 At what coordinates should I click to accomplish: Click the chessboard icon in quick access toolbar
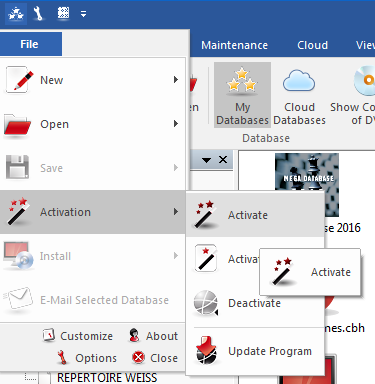[x=63, y=14]
